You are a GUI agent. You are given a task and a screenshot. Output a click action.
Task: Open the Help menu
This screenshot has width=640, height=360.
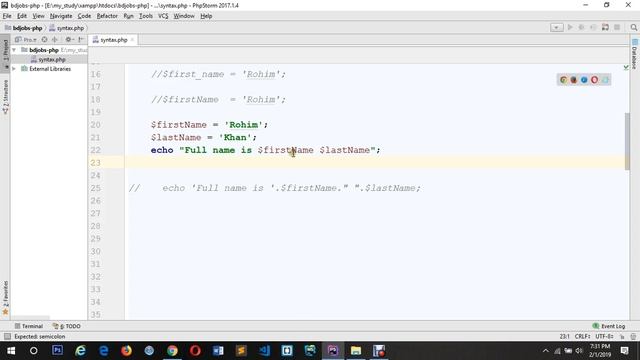[x=206, y=16]
